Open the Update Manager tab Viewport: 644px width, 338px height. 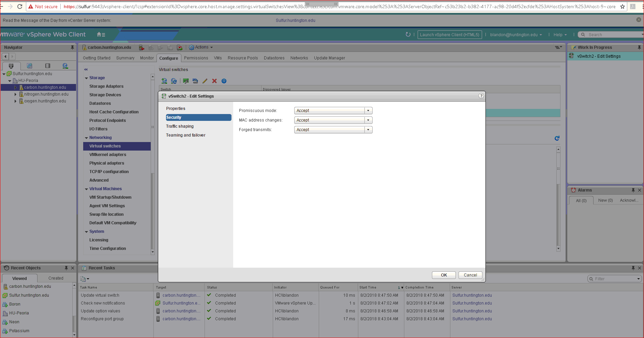329,58
